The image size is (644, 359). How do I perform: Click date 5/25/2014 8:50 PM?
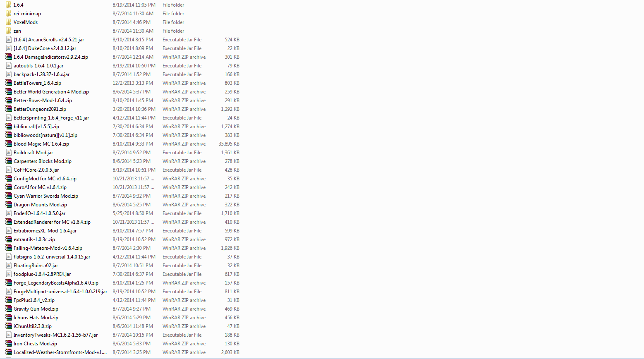pos(133,213)
